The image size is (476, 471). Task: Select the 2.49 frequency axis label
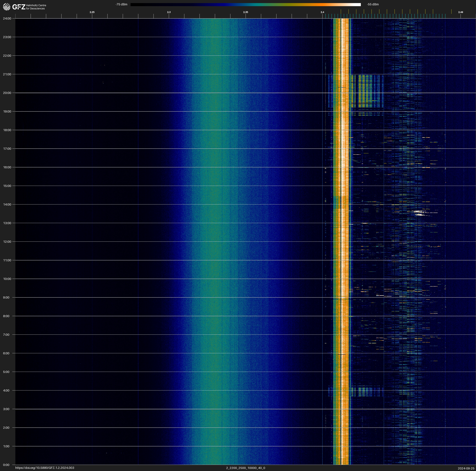coord(460,12)
